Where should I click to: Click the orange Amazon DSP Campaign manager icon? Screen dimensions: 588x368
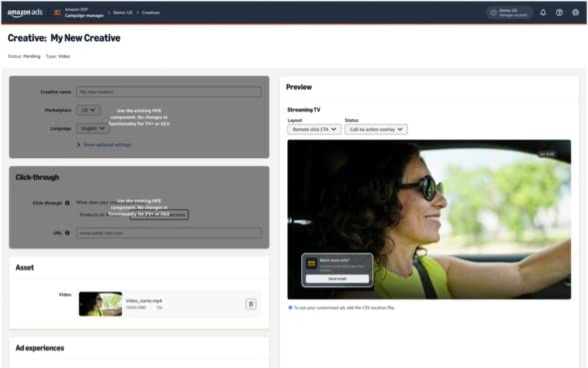coord(57,13)
